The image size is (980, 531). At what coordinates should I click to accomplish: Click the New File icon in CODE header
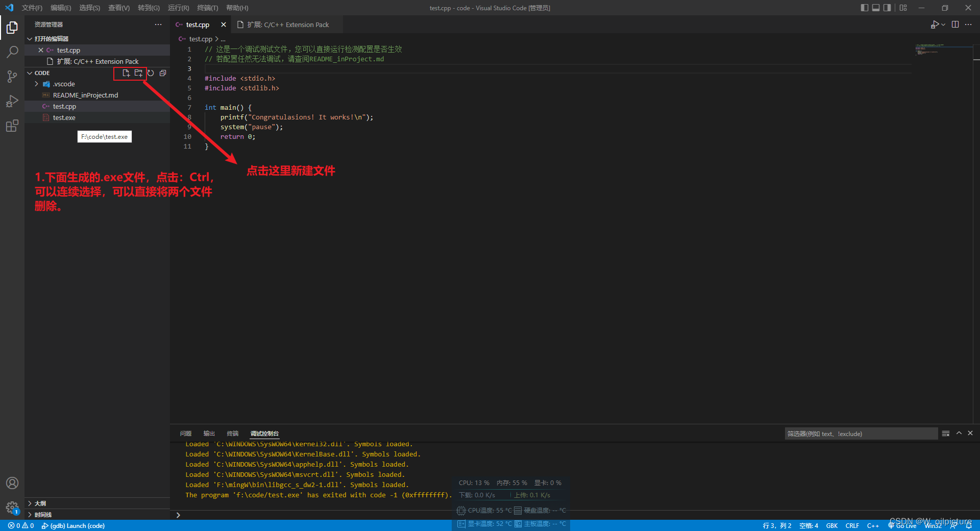[126, 73]
